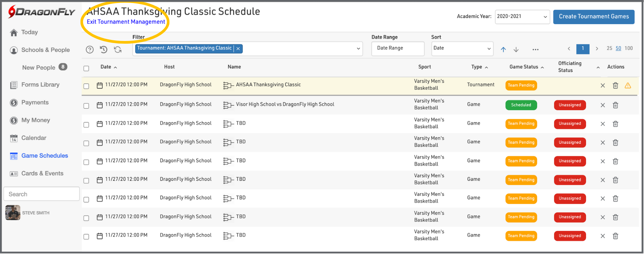Open the three-dot more options menu
The height and width of the screenshot is (254, 644).
point(535,50)
